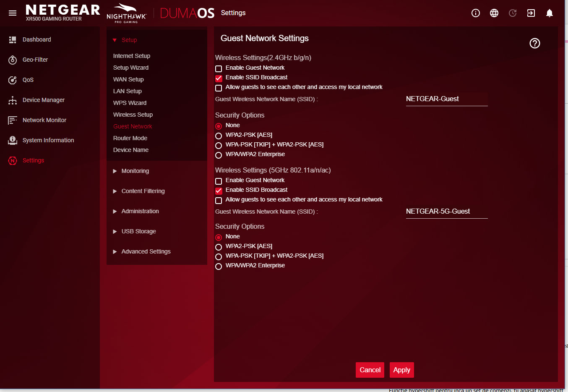Enable Guest Network for 2.4GHz
Image resolution: width=568 pixels, height=392 pixels.
[x=219, y=68]
